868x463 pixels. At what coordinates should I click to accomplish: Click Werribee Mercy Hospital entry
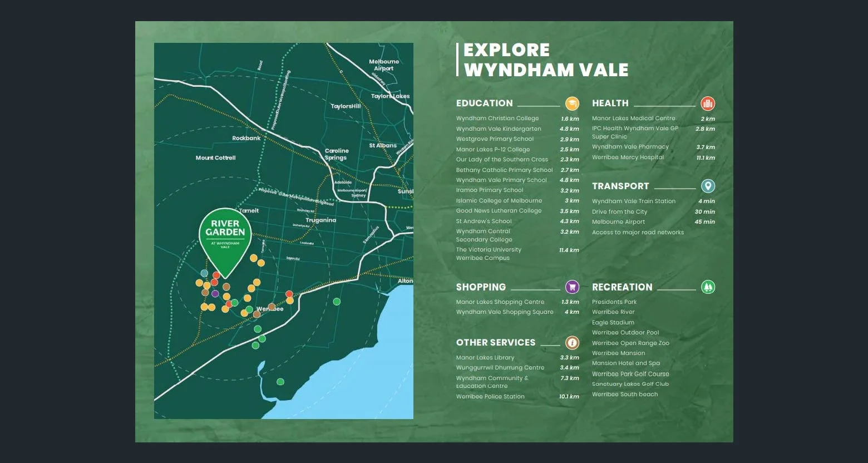point(628,157)
